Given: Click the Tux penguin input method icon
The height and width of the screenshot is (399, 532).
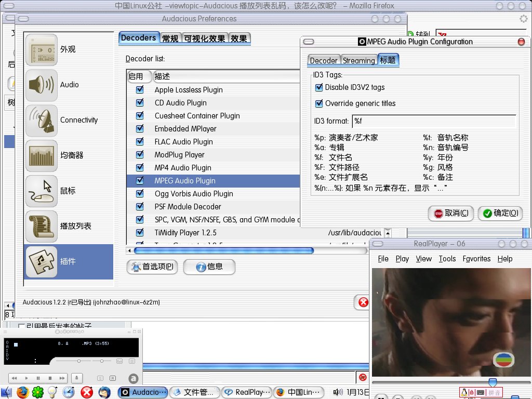Looking at the screenshot, I should pos(464,393).
